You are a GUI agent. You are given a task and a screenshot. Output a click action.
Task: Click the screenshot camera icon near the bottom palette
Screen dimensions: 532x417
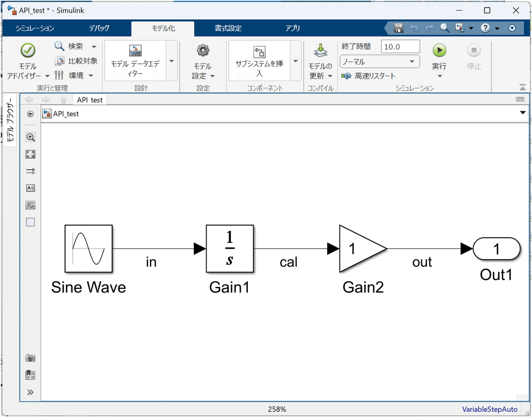[30, 358]
